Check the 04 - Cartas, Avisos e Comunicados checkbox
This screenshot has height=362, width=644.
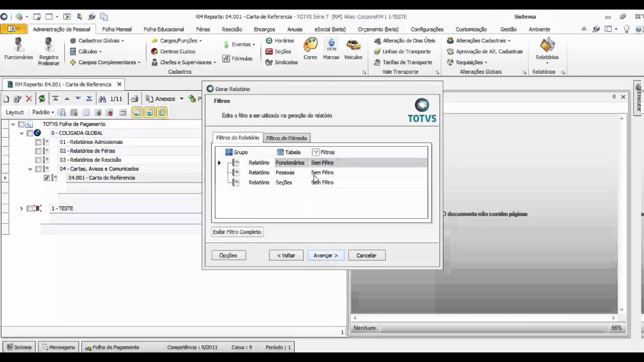click(38, 169)
